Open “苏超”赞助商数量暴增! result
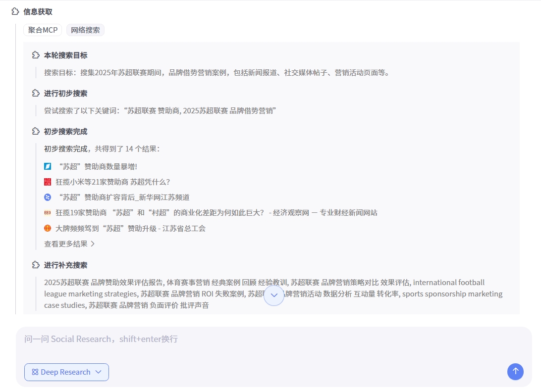This screenshot has width=541, height=392. tap(98, 166)
